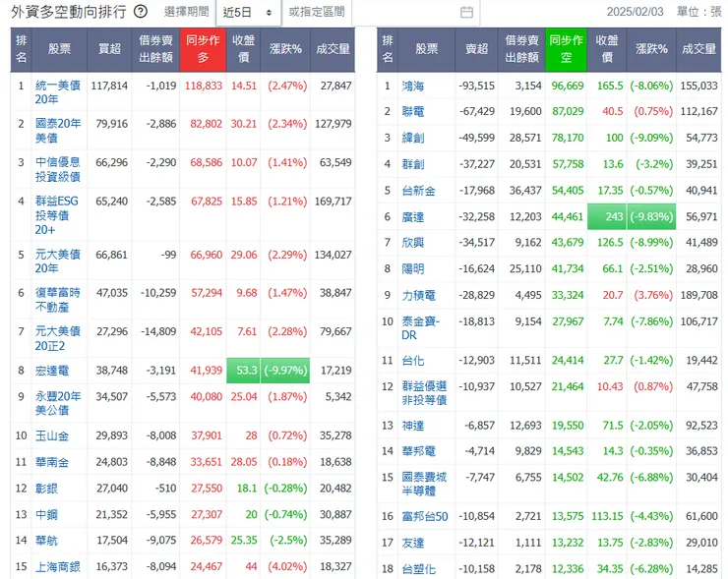Screen dimensions: 728x579
Task: Open stock link 泰金寶-DR
Action: pos(421,328)
